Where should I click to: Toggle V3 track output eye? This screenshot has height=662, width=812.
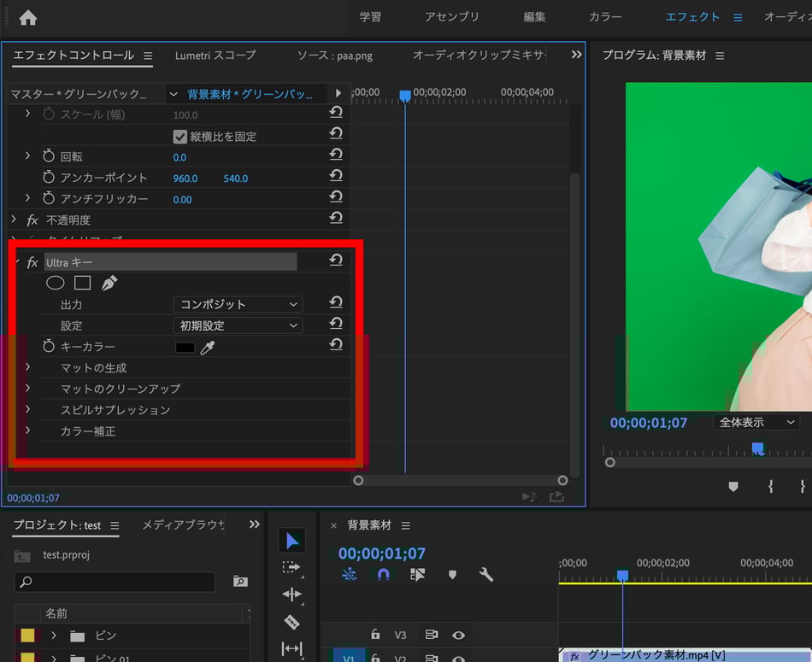[458, 635]
